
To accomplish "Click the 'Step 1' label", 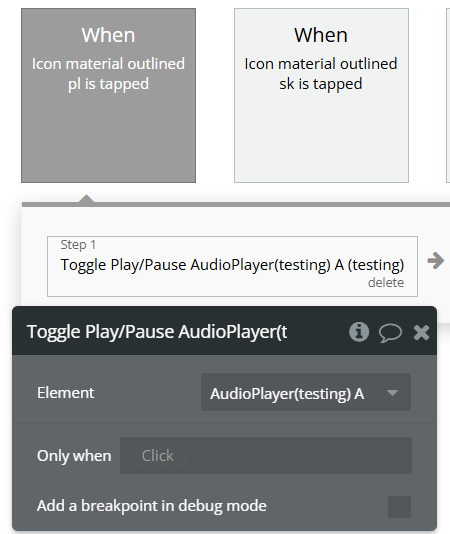I will 78,245.
